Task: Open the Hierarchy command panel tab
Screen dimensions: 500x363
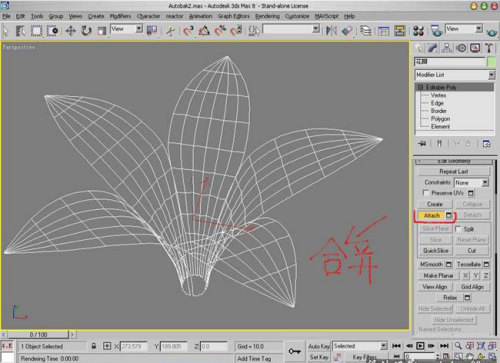Action: (x=447, y=48)
